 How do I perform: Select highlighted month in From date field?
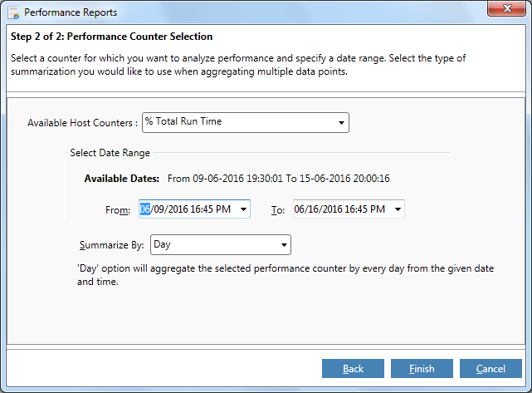(144, 209)
